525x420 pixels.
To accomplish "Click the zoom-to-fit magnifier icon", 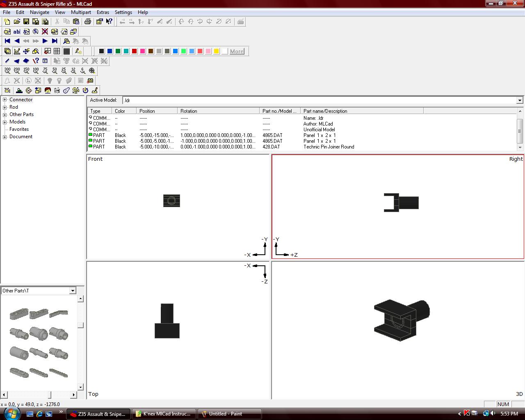I will [92, 71].
